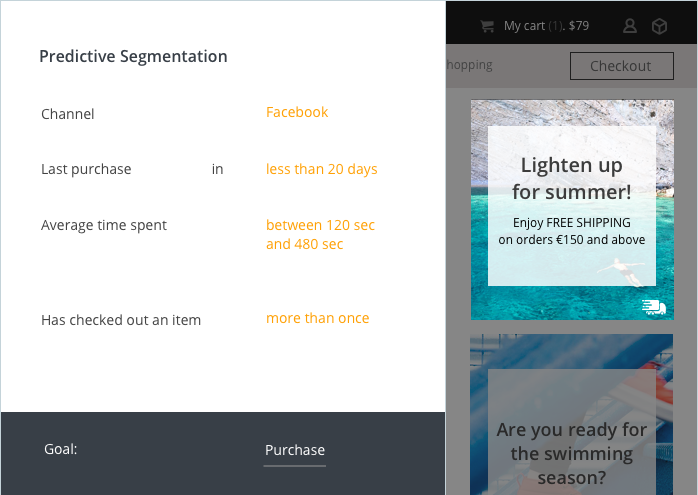Open the user account icon
Image resolution: width=698 pixels, height=495 pixels.
click(630, 26)
